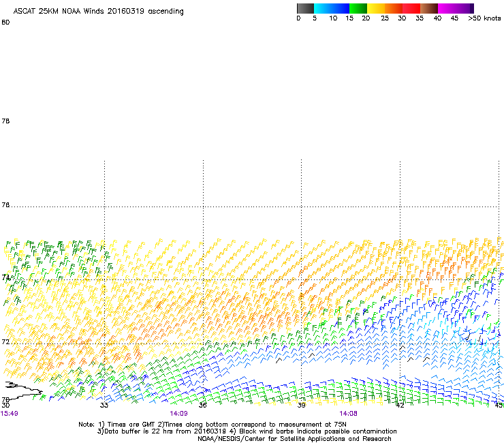The width and height of the screenshot is (504, 443).
Task: Click the purple 15:49 pass time
Action: click(10, 414)
